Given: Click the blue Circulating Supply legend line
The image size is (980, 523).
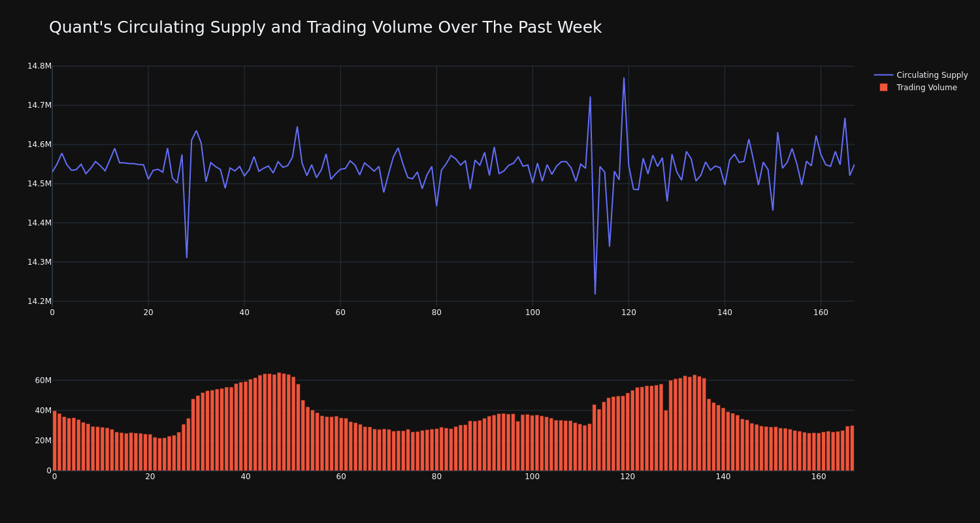Looking at the screenshot, I should 883,75.
